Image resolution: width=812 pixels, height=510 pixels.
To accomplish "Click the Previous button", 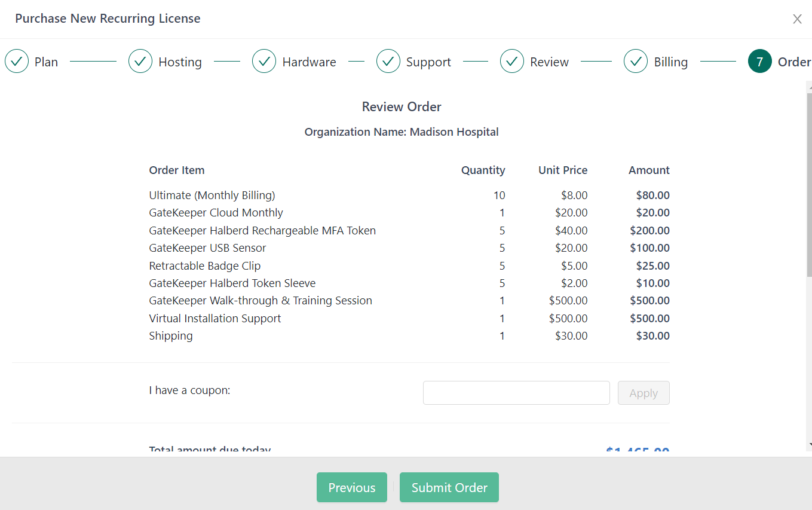I will point(352,487).
